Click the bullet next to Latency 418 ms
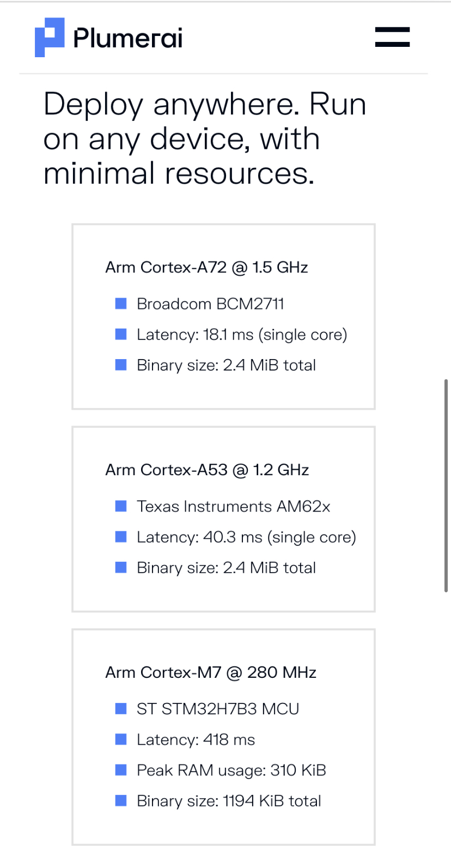The width and height of the screenshot is (451, 868). click(121, 739)
